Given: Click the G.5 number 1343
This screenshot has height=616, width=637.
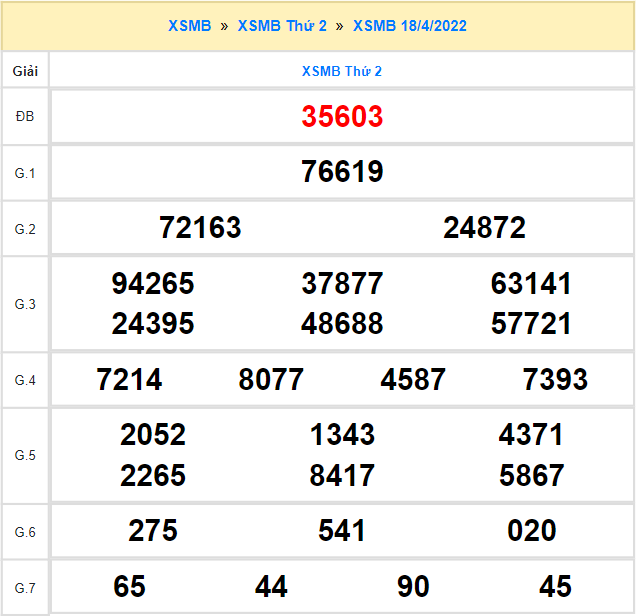Looking at the screenshot, I should click(342, 435).
